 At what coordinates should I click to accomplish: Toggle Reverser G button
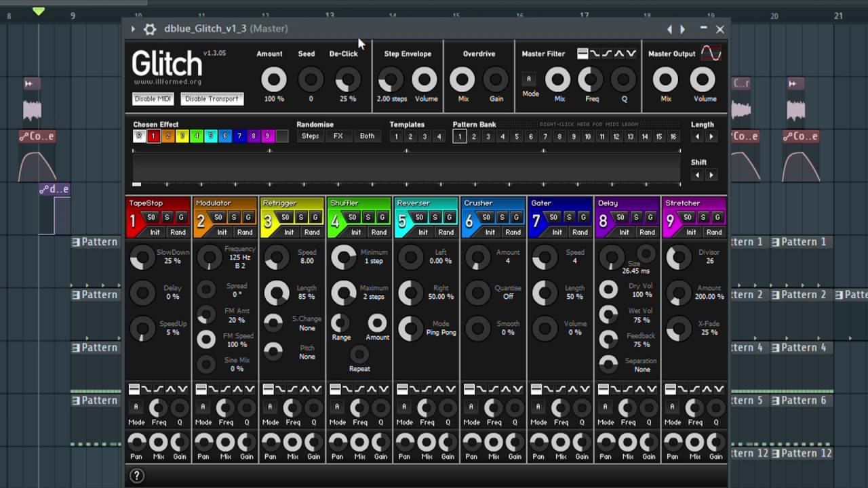pos(450,218)
